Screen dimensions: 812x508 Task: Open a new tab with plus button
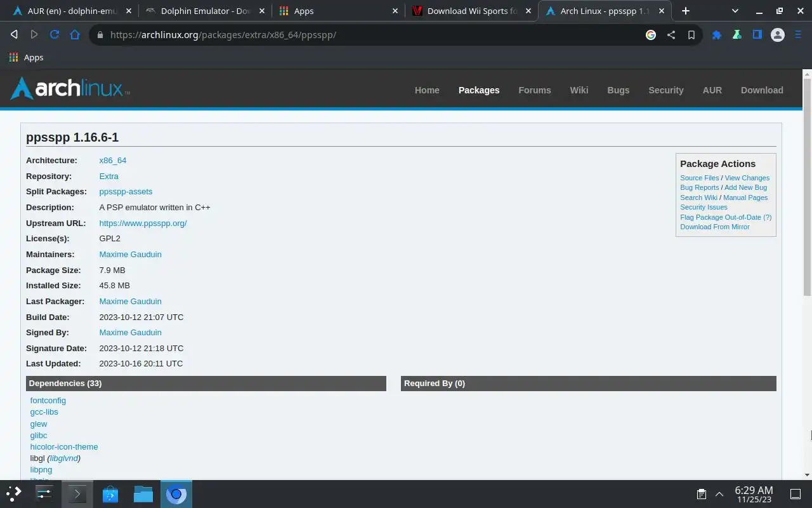(686, 11)
